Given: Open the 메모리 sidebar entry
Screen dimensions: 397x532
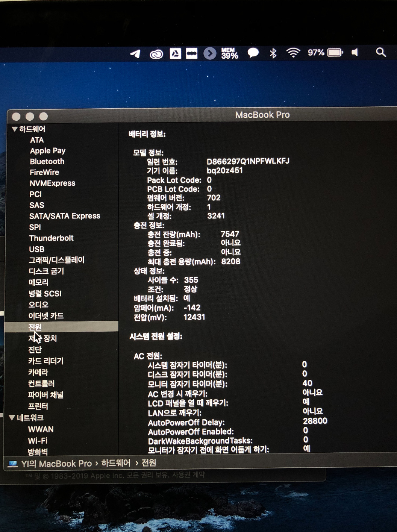Looking at the screenshot, I should pos(38,282).
